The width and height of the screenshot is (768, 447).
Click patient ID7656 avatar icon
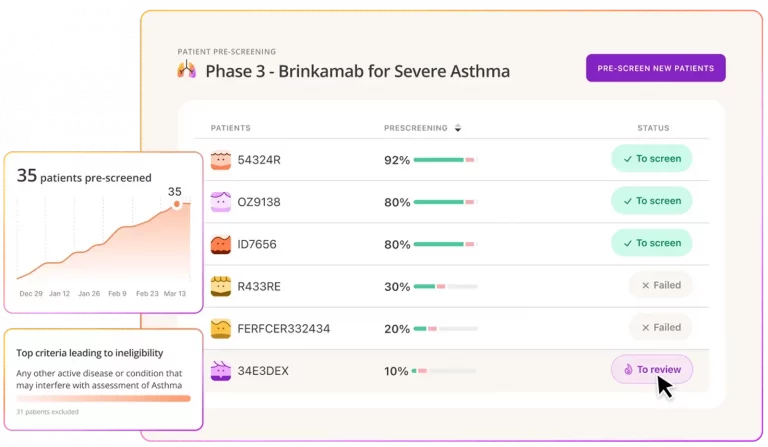pyautogui.click(x=220, y=244)
